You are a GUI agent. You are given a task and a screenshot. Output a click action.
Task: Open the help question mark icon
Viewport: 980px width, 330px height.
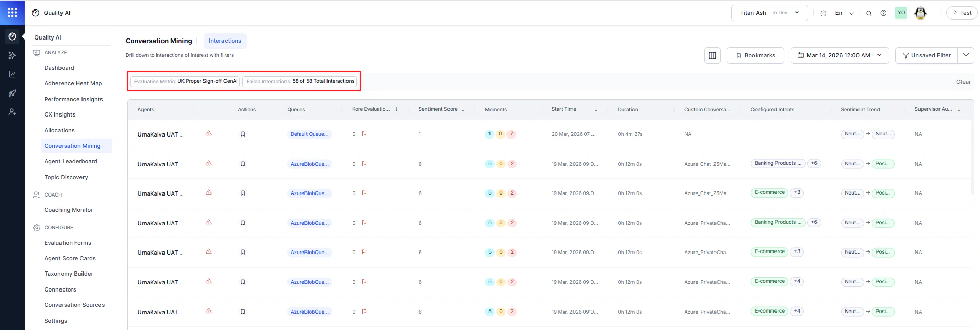(883, 13)
